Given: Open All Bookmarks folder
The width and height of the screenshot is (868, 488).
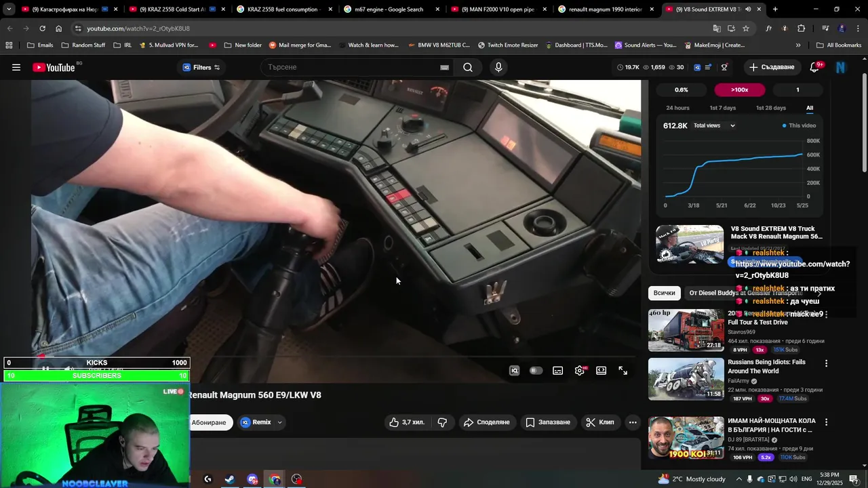Looking at the screenshot, I should tap(839, 45).
